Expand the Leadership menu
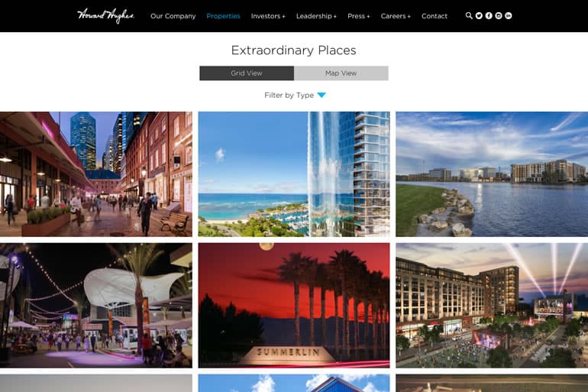The width and height of the screenshot is (588, 392). point(316,16)
